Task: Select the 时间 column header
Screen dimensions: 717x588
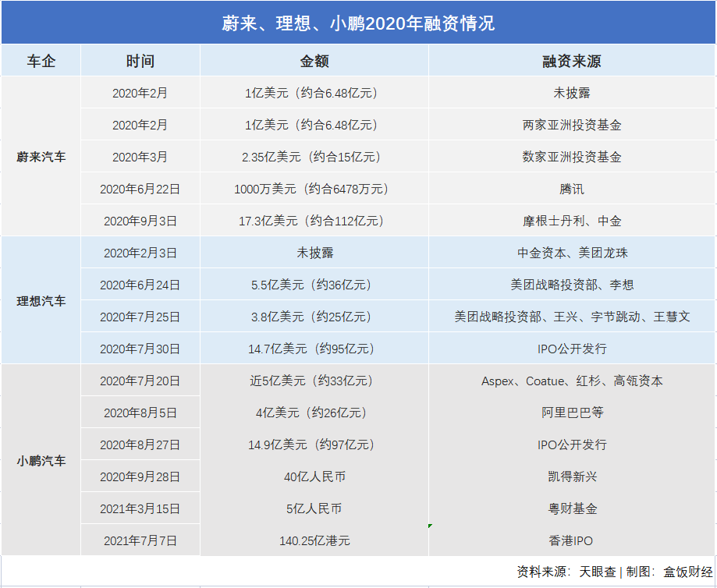Action: point(140,60)
